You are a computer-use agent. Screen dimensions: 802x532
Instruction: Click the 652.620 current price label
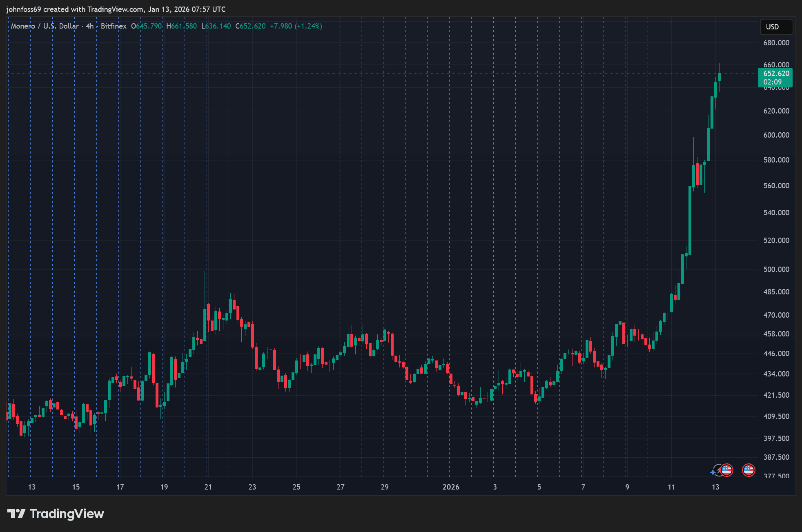775,73
